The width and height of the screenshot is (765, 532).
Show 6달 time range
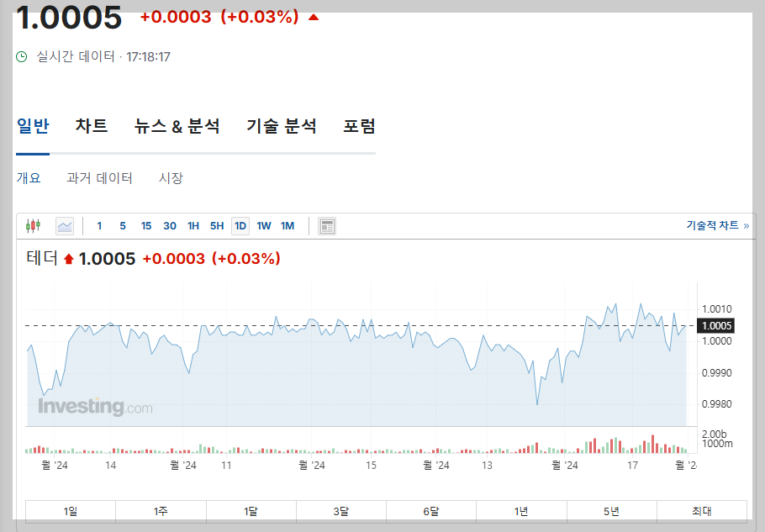click(430, 511)
